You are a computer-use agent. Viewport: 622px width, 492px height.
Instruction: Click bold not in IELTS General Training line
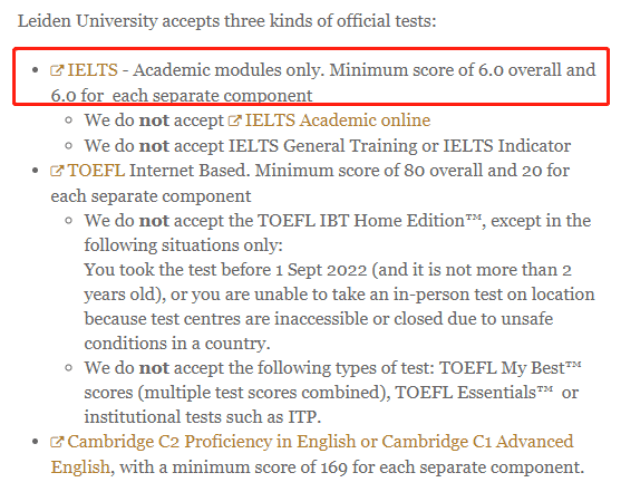(x=154, y=146)
